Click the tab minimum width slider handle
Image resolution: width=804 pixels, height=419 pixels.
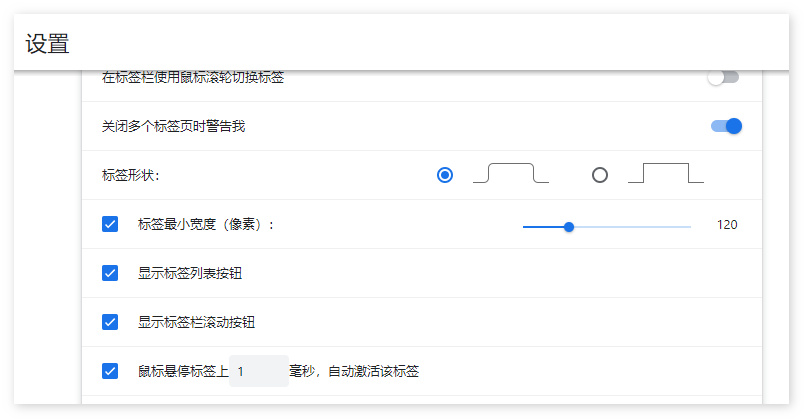[x=569, y=227]
